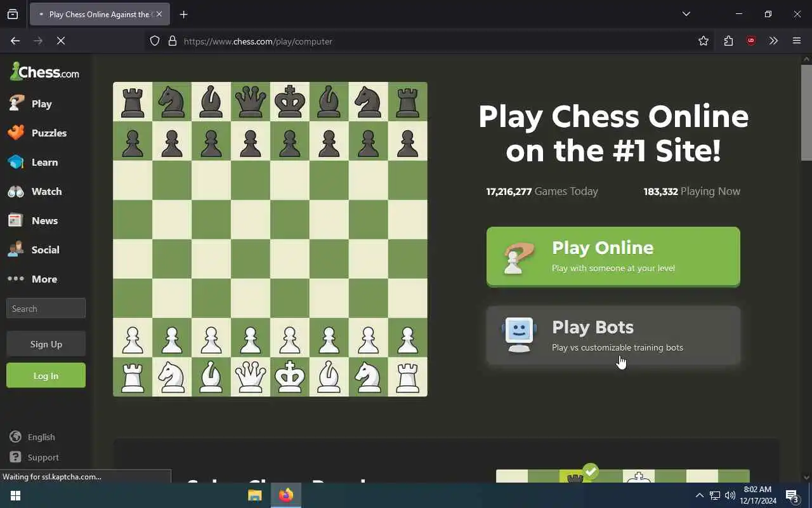Click the Sign Up button
This screenshot has width=812, height=508.
(46, 344)
